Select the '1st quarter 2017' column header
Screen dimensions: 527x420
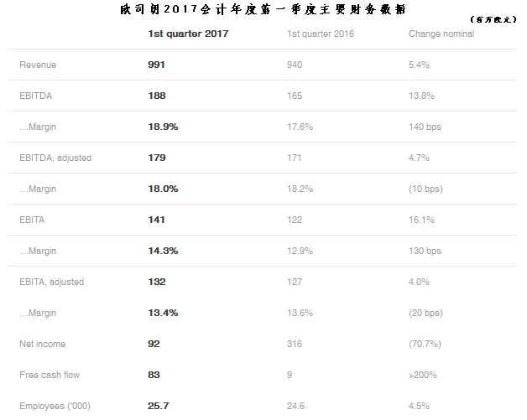click(188, 34)
